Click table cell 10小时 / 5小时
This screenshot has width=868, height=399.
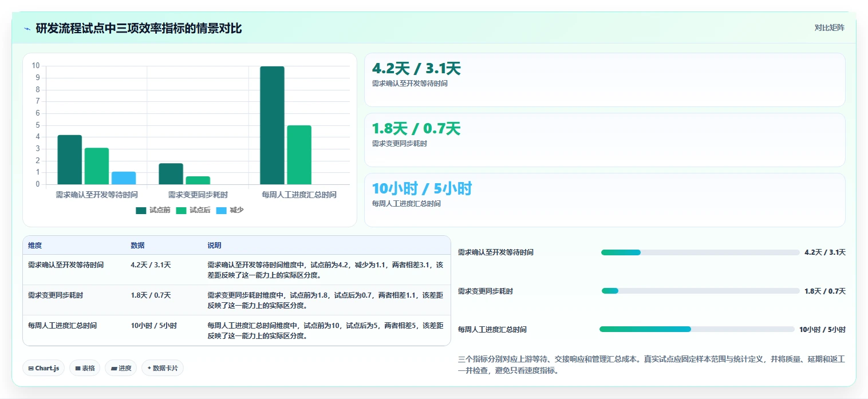click(153, 326)
